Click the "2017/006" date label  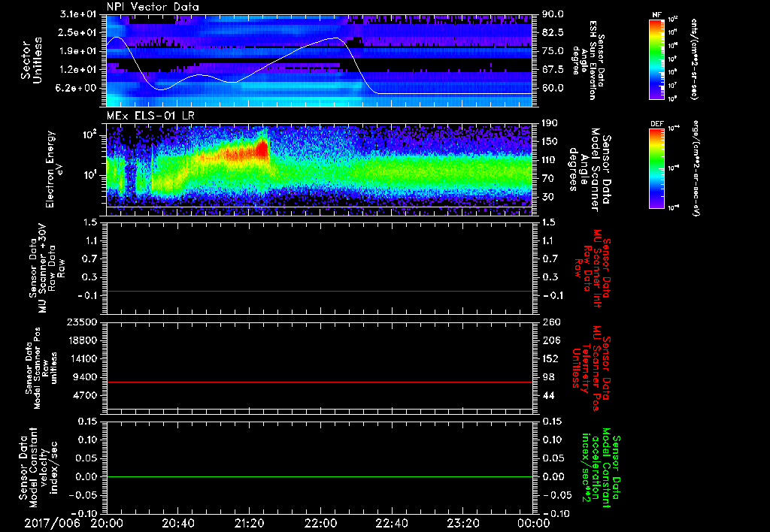pos(52,524)
